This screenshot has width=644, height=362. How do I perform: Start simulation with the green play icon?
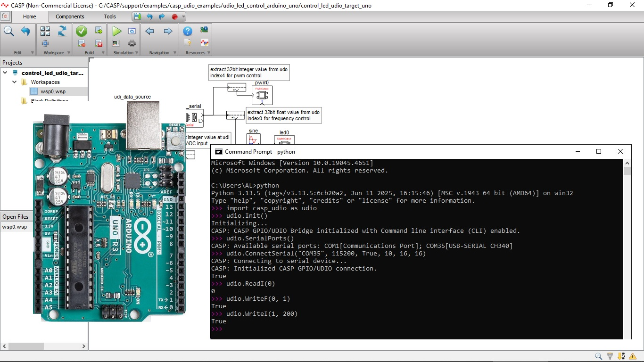[116, 31]
